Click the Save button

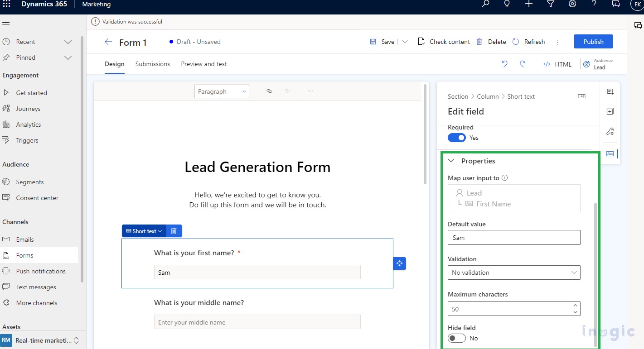click(x=382, y=42)
